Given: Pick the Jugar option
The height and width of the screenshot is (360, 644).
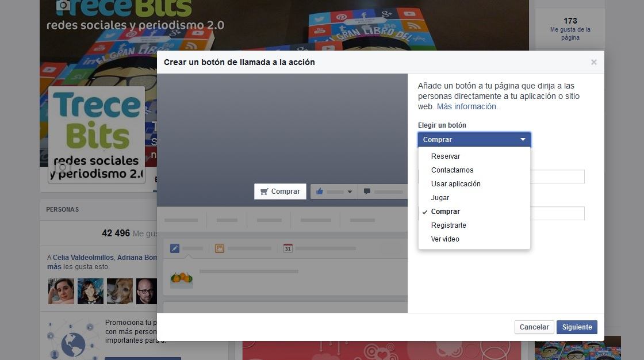Looking at the screenshot, I should click(440, 198).
